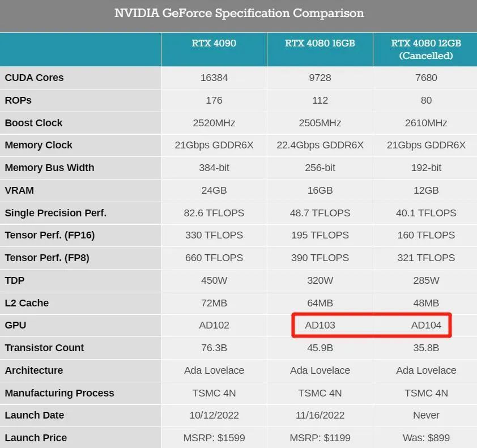Select the AD103 GPU cell
Screen dimensions: 477x448
tap(320, 325)
